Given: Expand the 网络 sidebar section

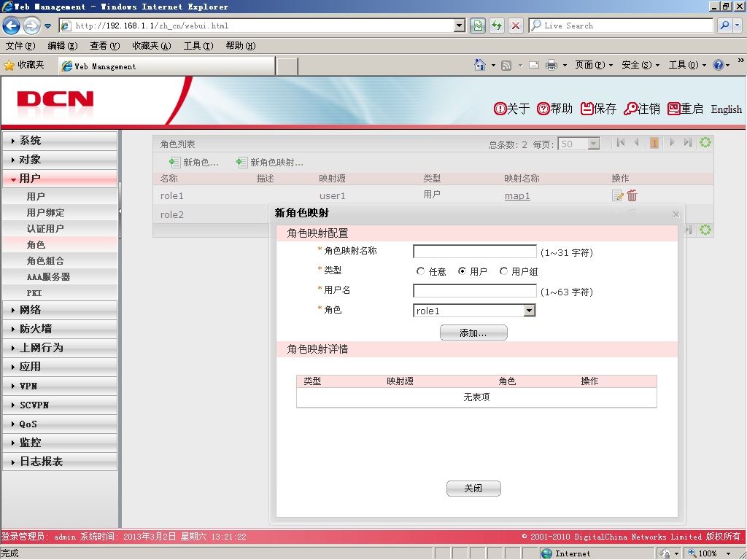Looking at the screenshot, I should click(60, 310).
